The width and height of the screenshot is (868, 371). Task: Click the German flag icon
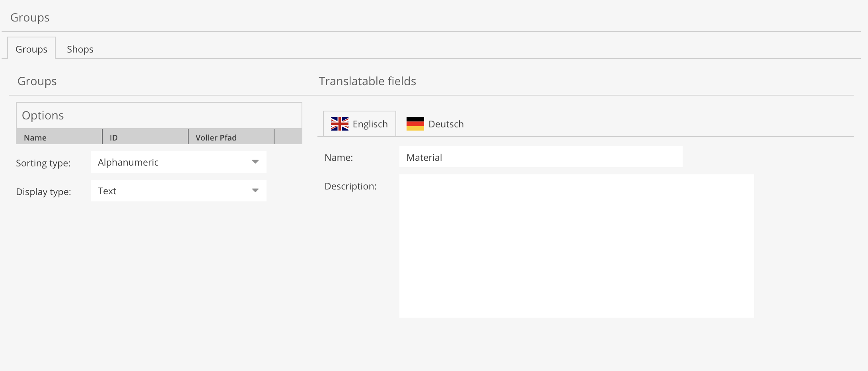415,124
